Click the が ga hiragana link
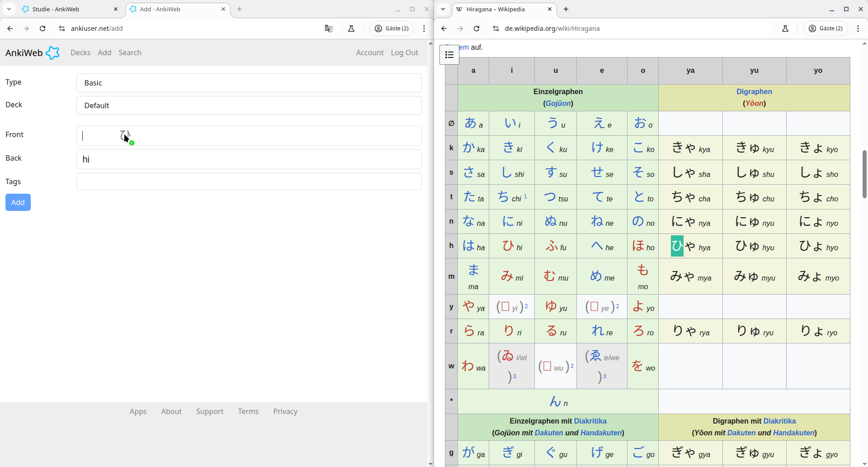This screenshot has width=868, height=467. coord(469,452)
